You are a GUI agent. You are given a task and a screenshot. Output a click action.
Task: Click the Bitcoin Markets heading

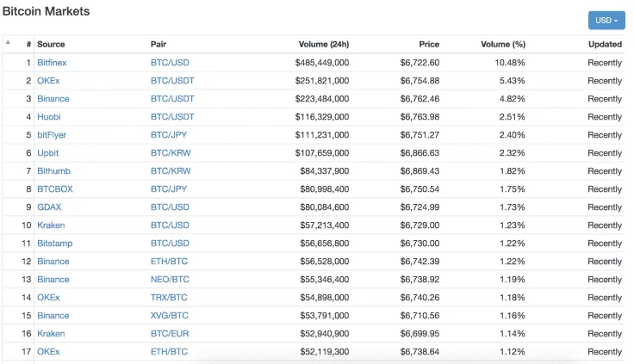tap(47, 11)
